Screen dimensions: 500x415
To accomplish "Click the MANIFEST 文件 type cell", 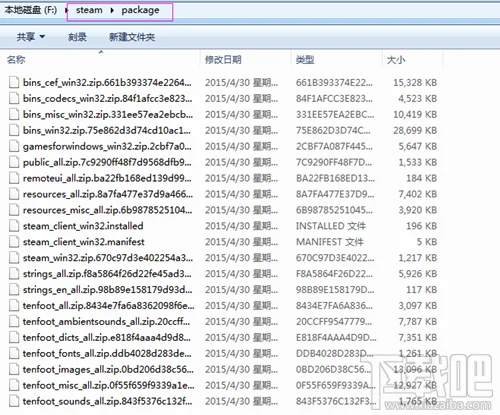I will click(x=330, y=242).
